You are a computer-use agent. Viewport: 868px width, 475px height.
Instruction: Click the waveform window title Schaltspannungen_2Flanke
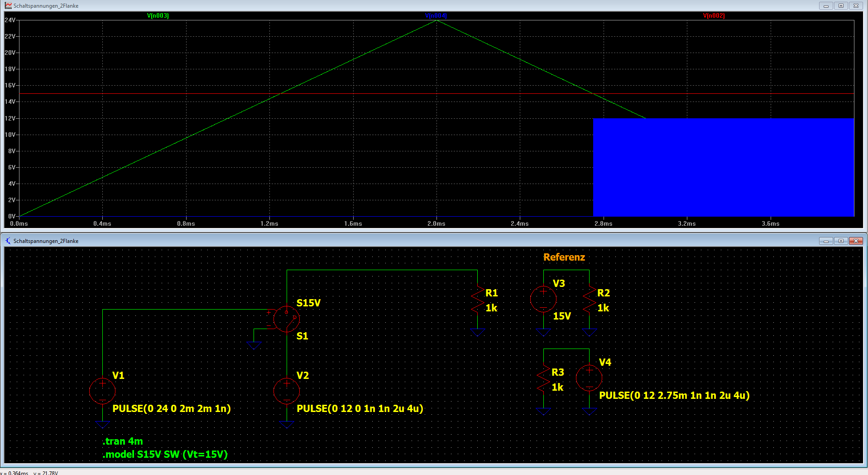[46, 6]
